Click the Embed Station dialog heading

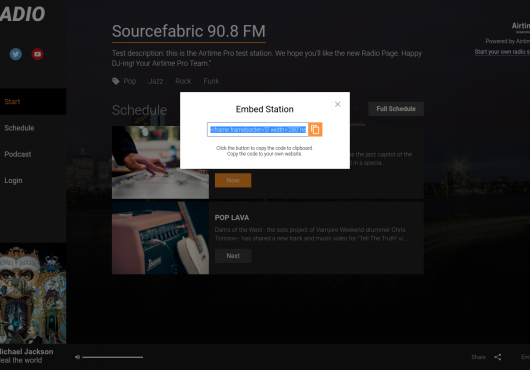[265, 109]
